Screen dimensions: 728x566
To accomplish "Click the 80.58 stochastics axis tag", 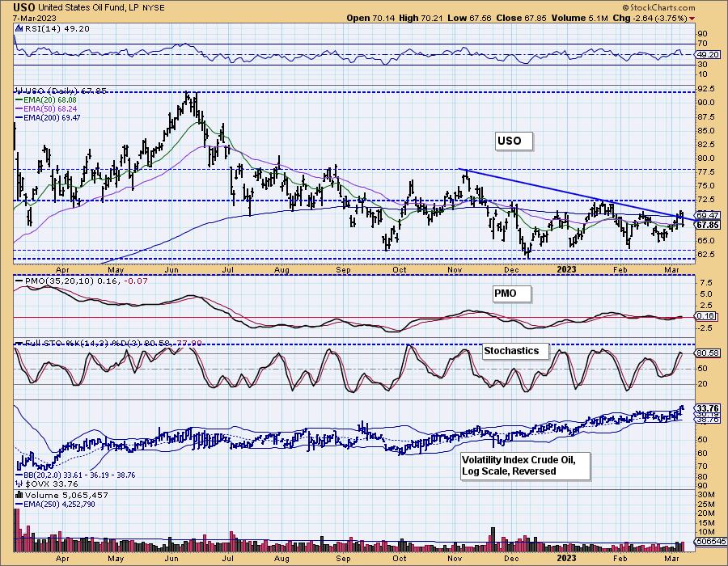I will pyautogui.click(x=708, y=353).
